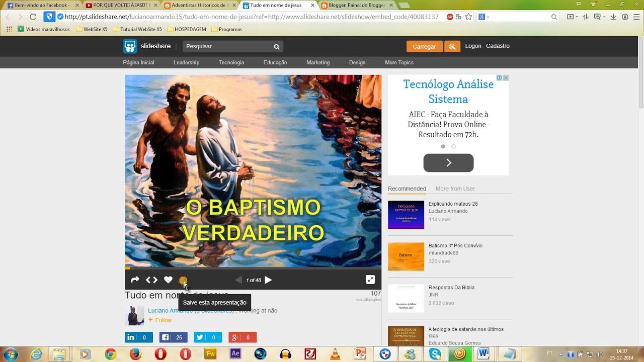Image resolution: width=644 pixels, height=362 pixels.
Task: Click the Carregar upload button
Action: coord(424,46)
